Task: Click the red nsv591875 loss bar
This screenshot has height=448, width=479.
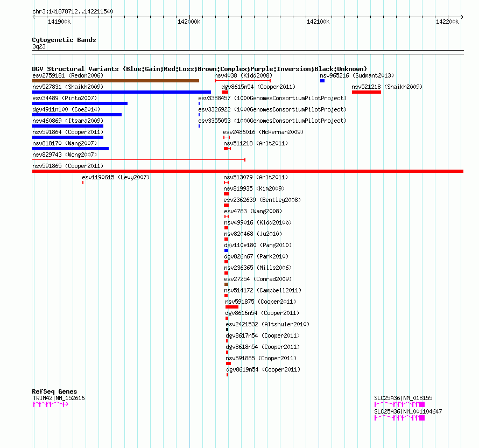Action: (x=232, y=307)
